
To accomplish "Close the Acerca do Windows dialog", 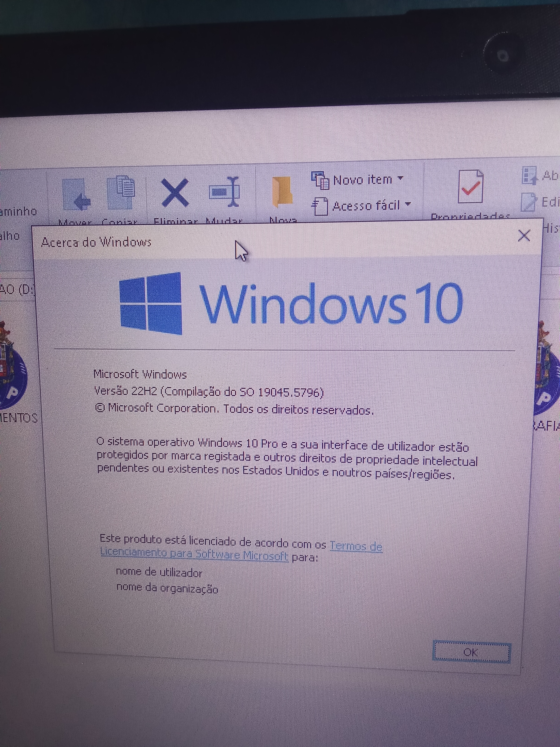I will pyautogui.click(x=524, y=235).
